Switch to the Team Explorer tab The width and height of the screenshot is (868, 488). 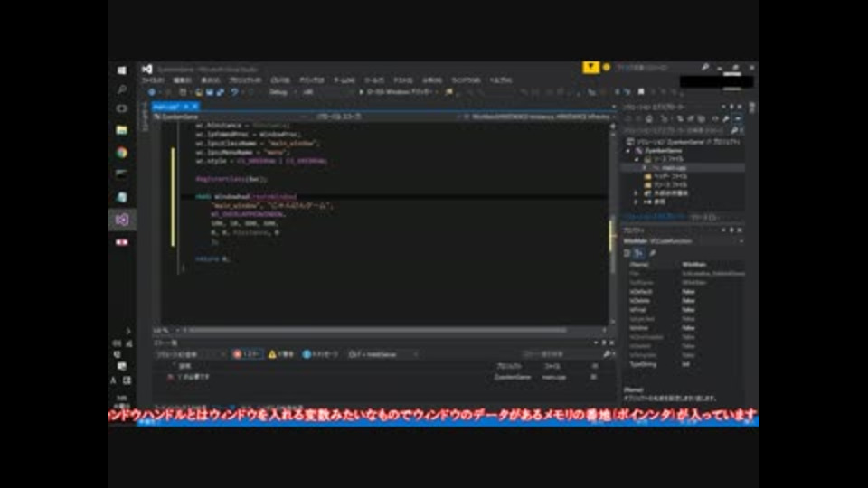click(704, 217)
